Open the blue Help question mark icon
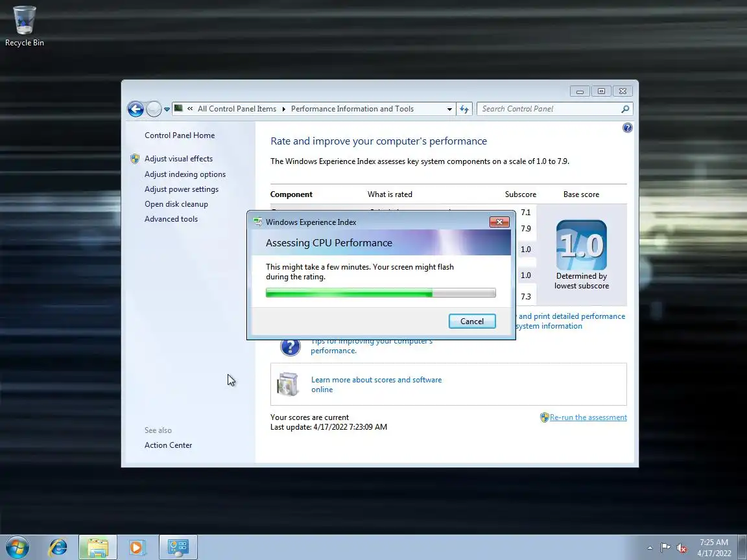Viewport: 747px width, 560px height. tap(628, 128)
